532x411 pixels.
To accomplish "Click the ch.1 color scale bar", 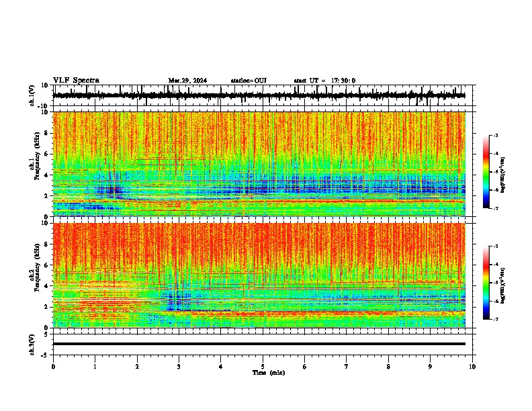I will click(486, 172).
